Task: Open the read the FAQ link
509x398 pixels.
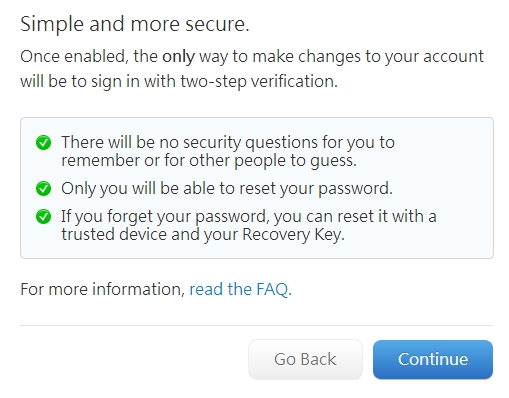Action: pyautogui.click(x=240, y=289)
